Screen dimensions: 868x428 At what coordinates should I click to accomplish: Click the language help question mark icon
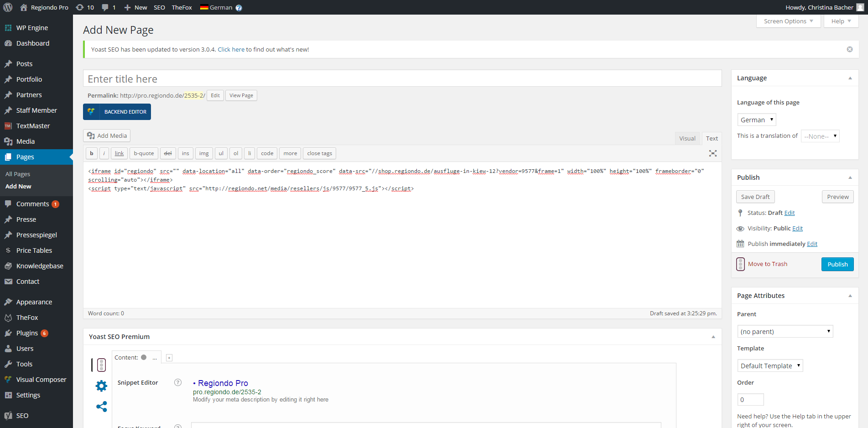click(239, 8)
